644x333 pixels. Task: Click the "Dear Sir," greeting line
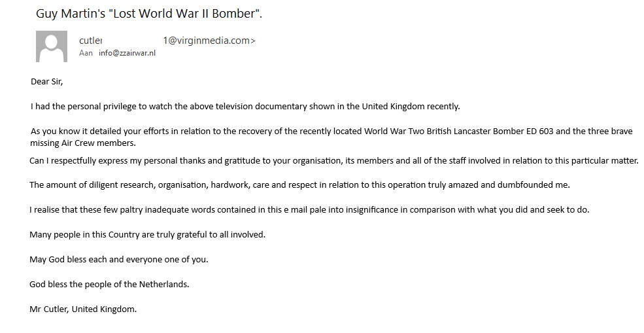click(47, 82)
